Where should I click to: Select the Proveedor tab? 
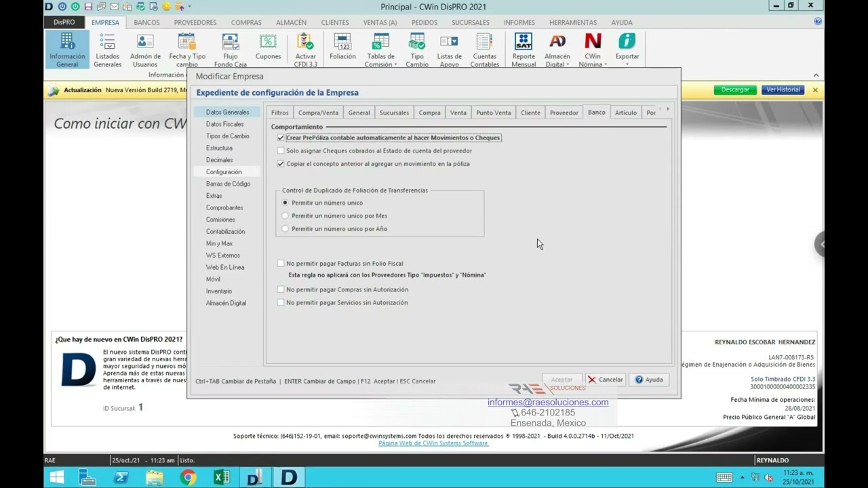coord(564,113)
